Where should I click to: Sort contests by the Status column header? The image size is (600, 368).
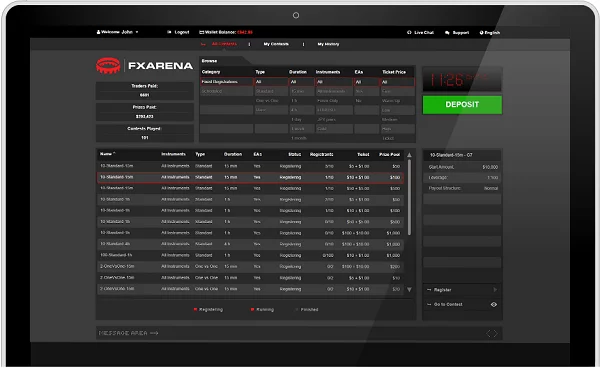(294, 155)
